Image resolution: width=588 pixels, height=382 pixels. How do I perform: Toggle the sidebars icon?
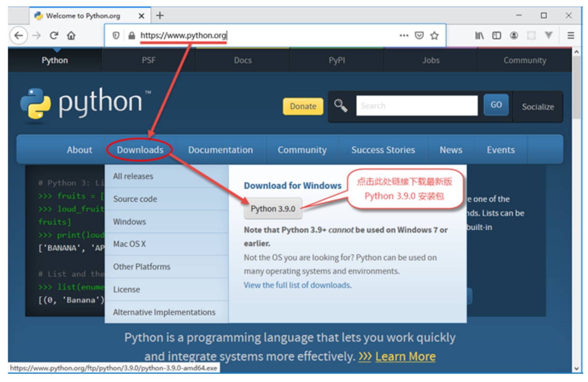click(497, 35)
